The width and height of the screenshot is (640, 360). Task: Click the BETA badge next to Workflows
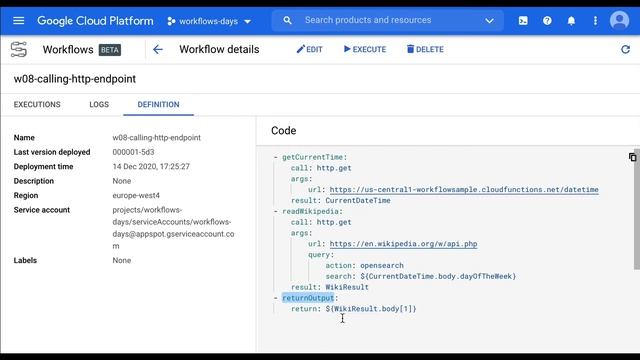[110, 50]
